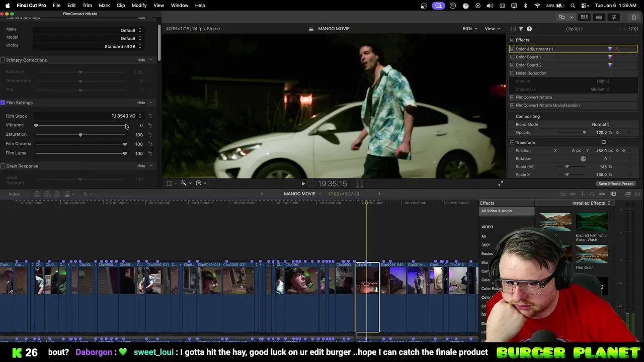Click the Transform onscreen controls rectangle icon

[x=604, y=142]
